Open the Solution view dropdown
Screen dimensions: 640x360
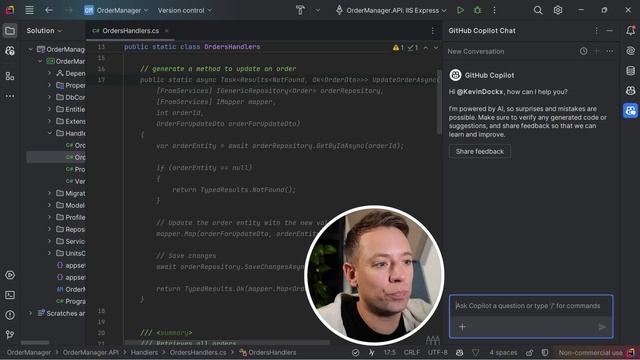click(x=44, y=31)
